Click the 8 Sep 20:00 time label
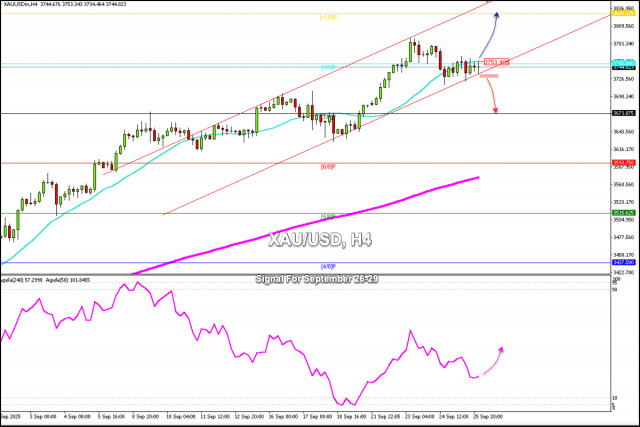The height and width of the screenshot is (427, 640). point(145,416)
